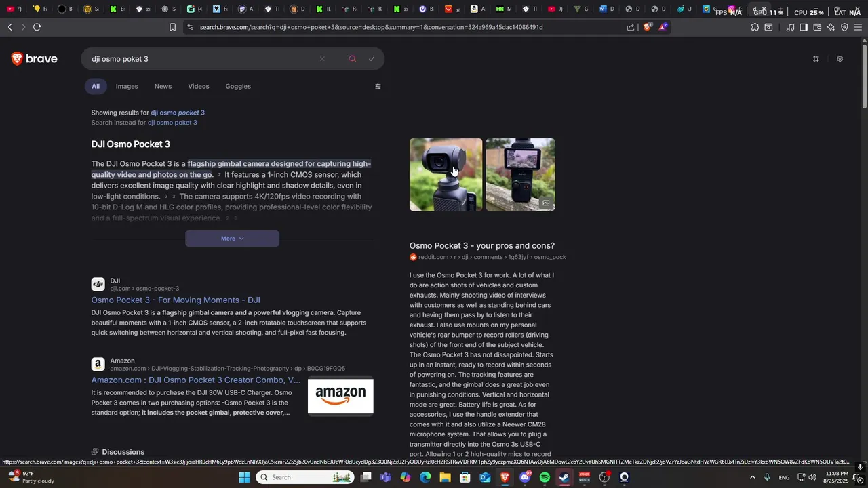Open the clock showing 11:08 PM

pyautogui.click(x=837, y=477)
